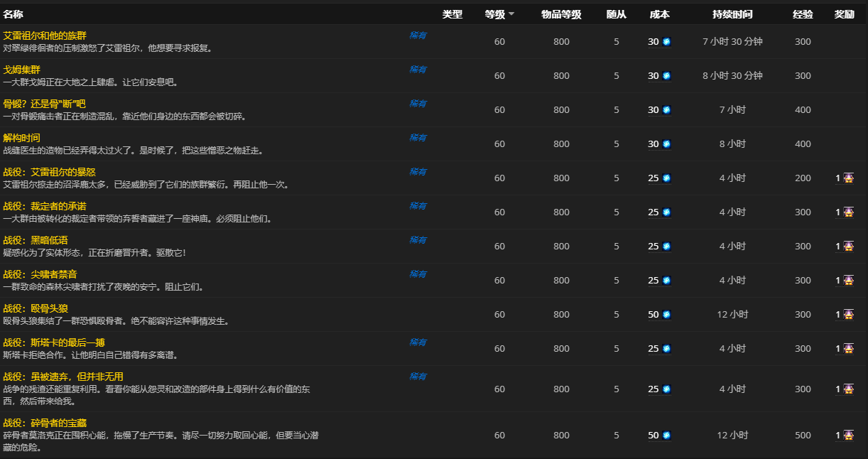Open the 战役:尖啸者禁音 mission link
Viewport: 868px width, 459px height.
point(40,274)
